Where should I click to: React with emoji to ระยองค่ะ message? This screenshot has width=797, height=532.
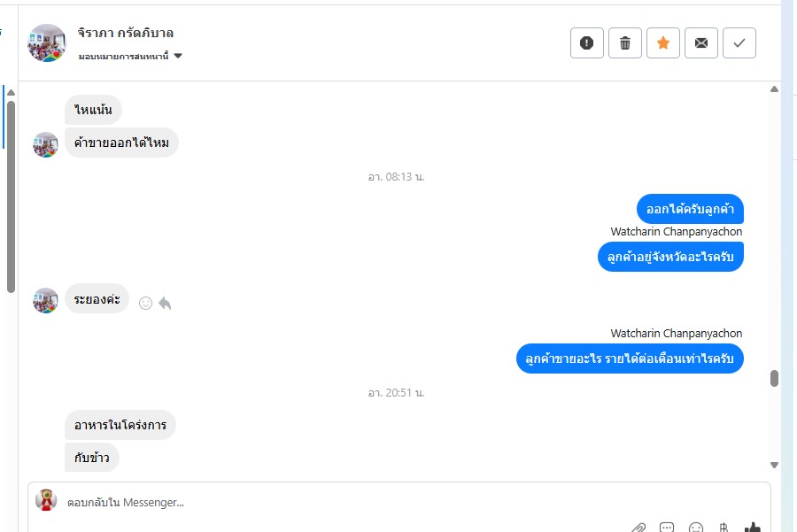point(145,304)
